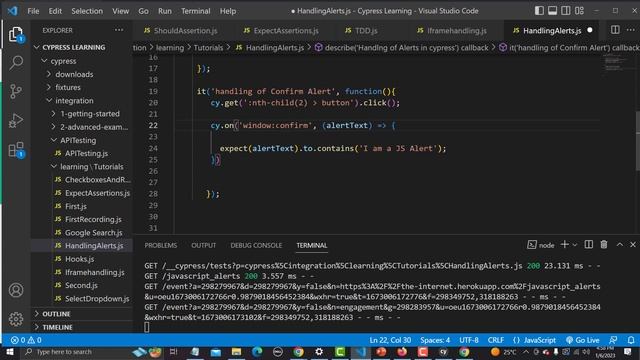Open the Extensions view
The image size is (640, 360).
coord(16,150)
